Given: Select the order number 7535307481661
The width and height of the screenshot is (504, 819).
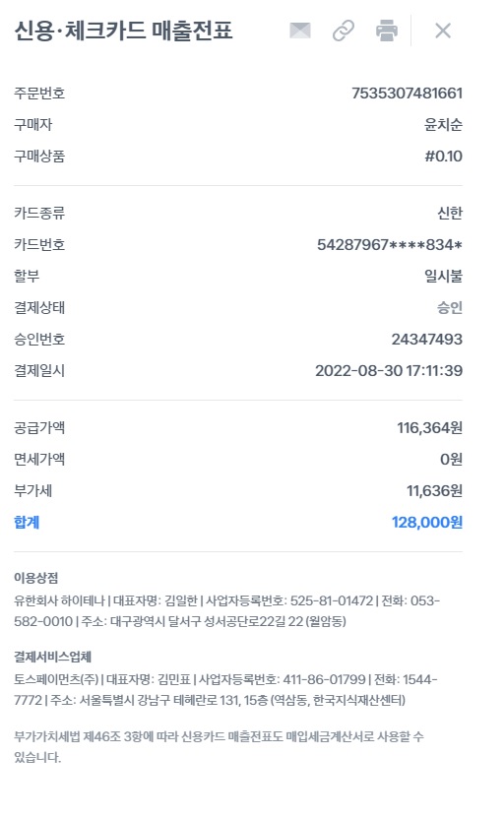Looking at the screenshot, I should [407, 93].
